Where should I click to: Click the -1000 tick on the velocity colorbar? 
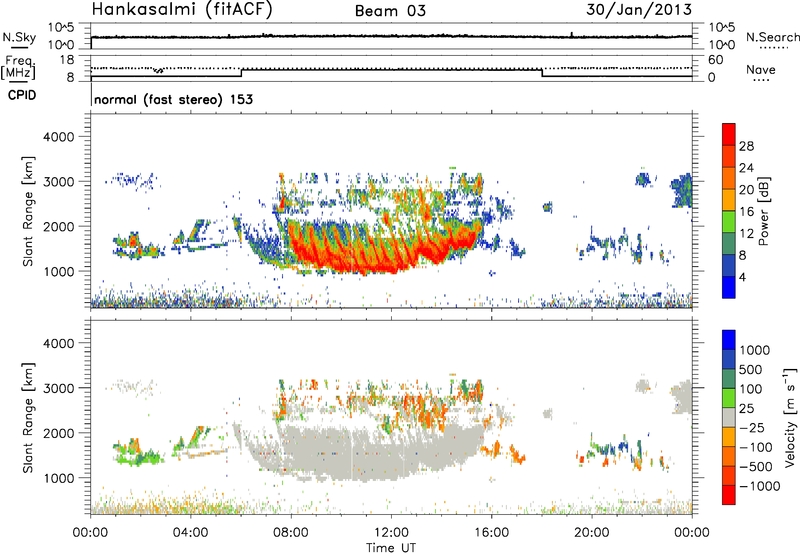tap(760, 486)
